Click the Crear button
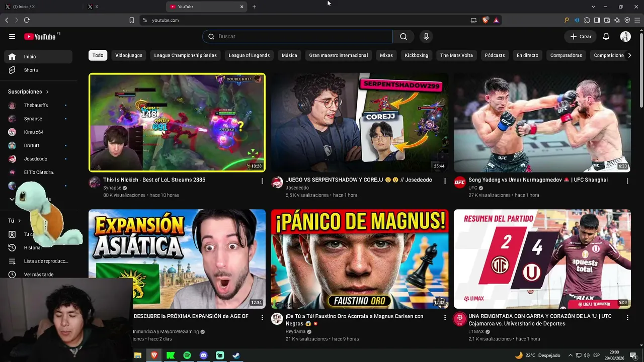The image size is (644, 362). [x=581, y=37]
